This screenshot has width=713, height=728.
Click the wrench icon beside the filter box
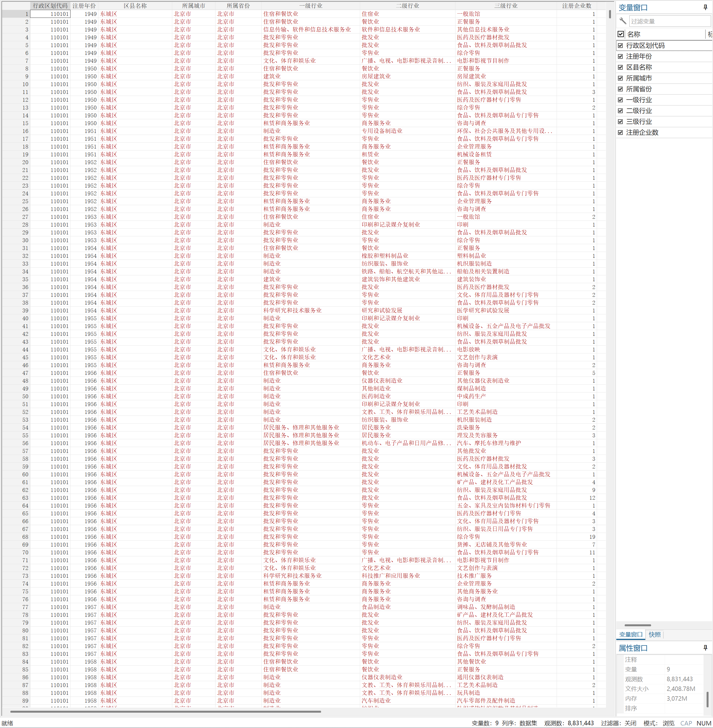[x=623, y=21]
